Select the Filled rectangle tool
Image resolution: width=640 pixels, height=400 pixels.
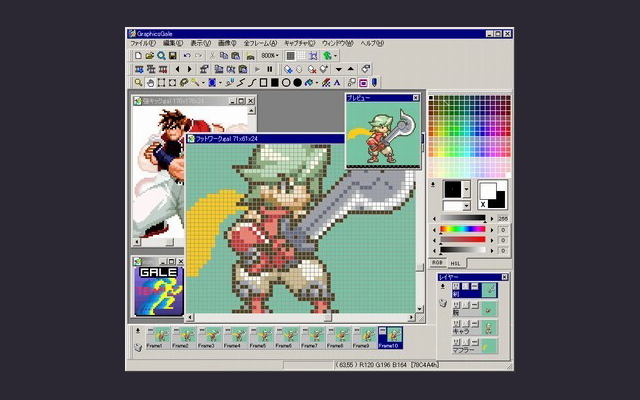point(275,83)
